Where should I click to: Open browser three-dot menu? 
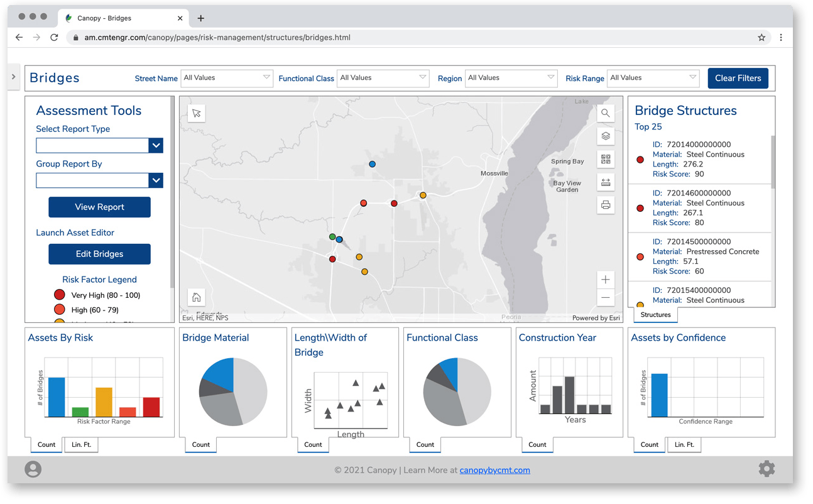click(781, 38)
